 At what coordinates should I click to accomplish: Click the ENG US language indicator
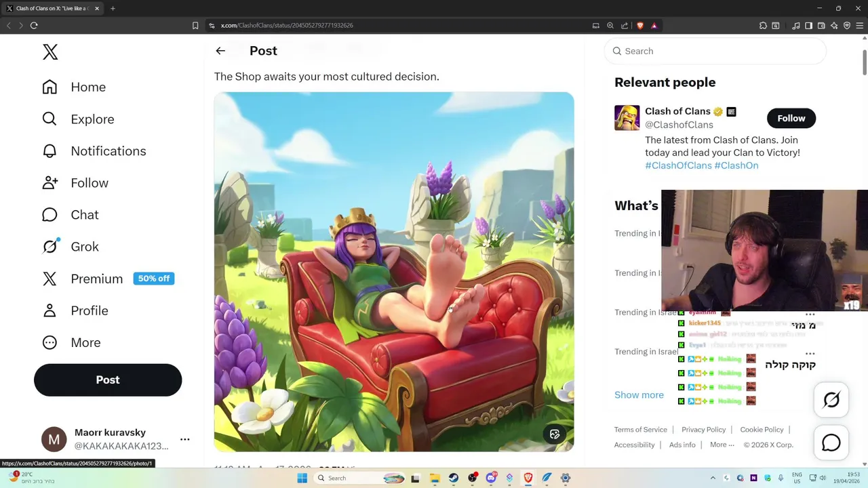coord(797,478)
